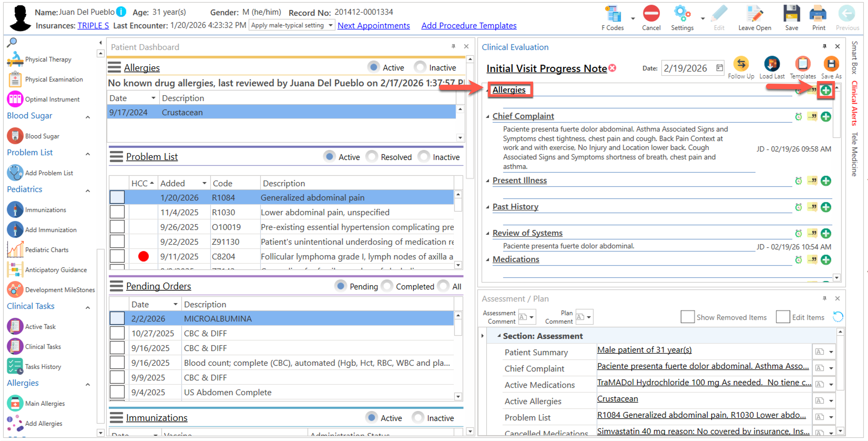Image resolution: width=868 pixels, height=441 pixels.
Task: Collapse the Section: Assessment expander
Action: [x=499, y=336]
